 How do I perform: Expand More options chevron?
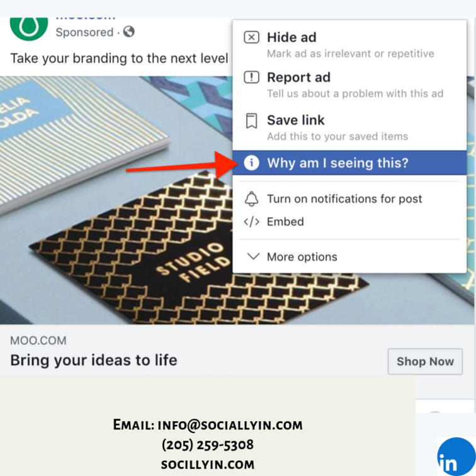click(x=253, y=256)
